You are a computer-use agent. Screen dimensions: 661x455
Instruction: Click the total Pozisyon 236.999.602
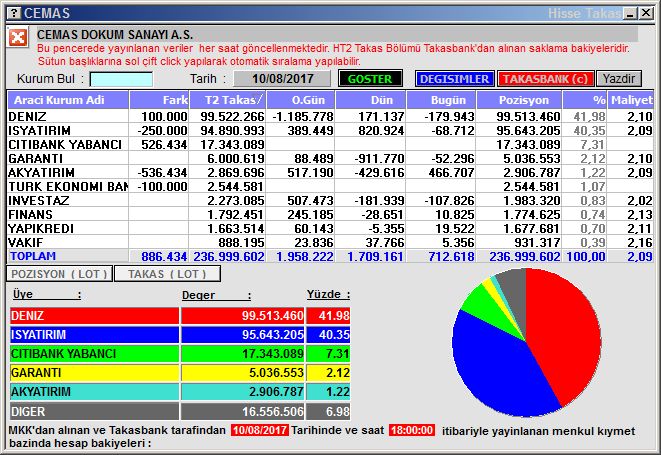click(x=525, y=256)
